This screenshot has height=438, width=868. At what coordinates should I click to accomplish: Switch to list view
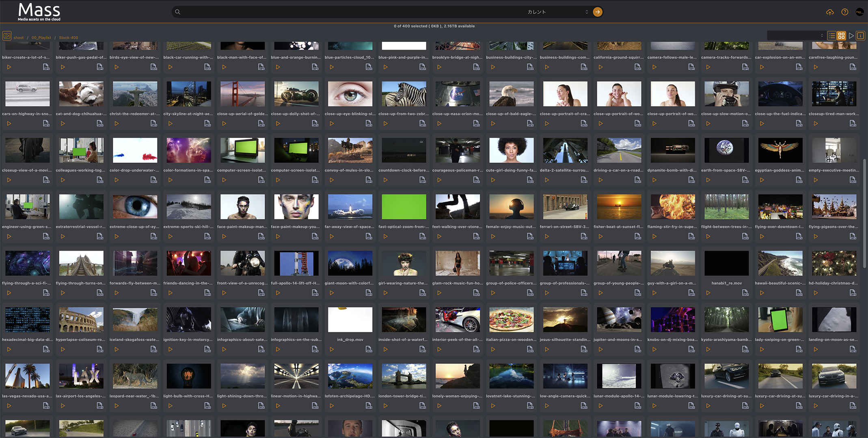click(832, 36)
